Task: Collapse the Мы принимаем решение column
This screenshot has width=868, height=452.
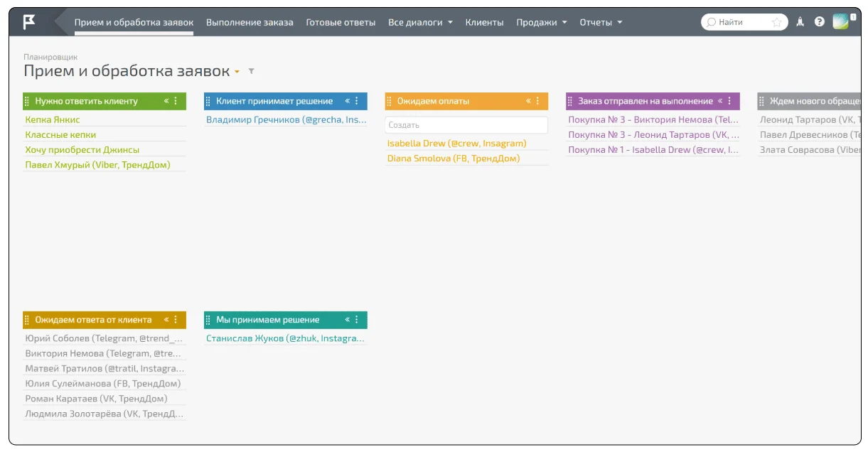Action: pyautogui.click(x=348, y=320)
